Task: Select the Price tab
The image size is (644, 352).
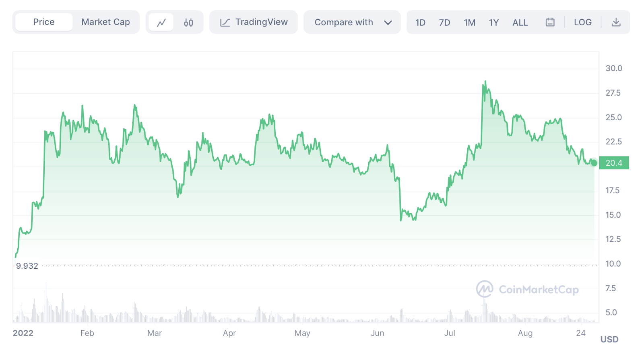Action: 44,22
